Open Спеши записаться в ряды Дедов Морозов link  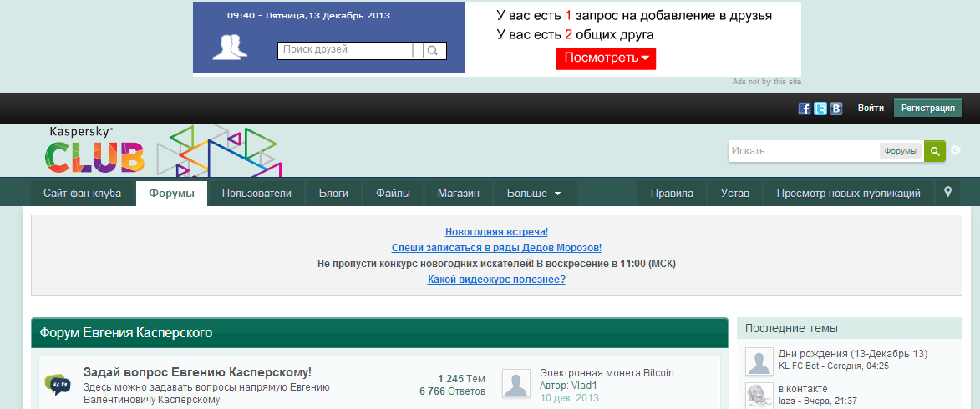(x=496, y=248)
